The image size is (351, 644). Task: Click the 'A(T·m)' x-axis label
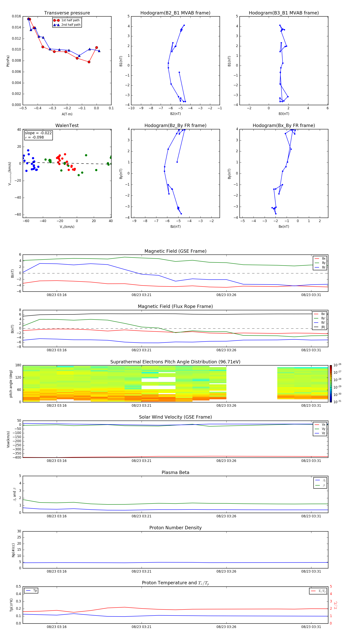[x=67, y=114]
